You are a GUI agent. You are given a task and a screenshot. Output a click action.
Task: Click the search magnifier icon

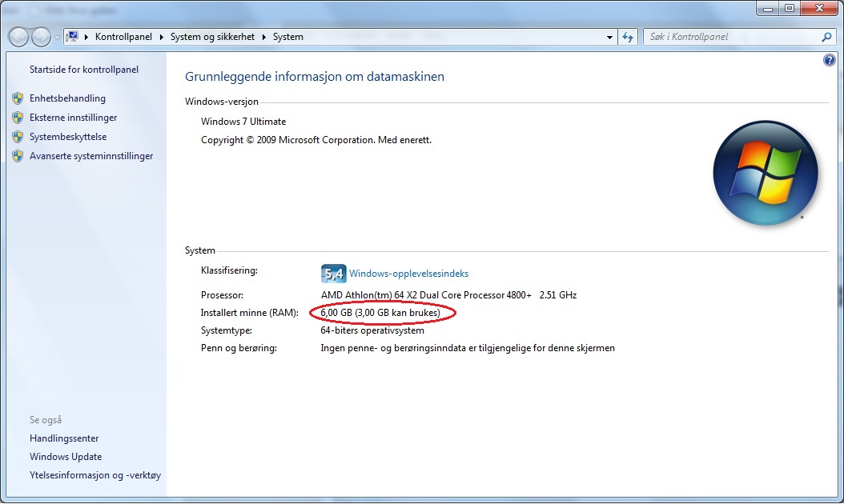(826, 37)
